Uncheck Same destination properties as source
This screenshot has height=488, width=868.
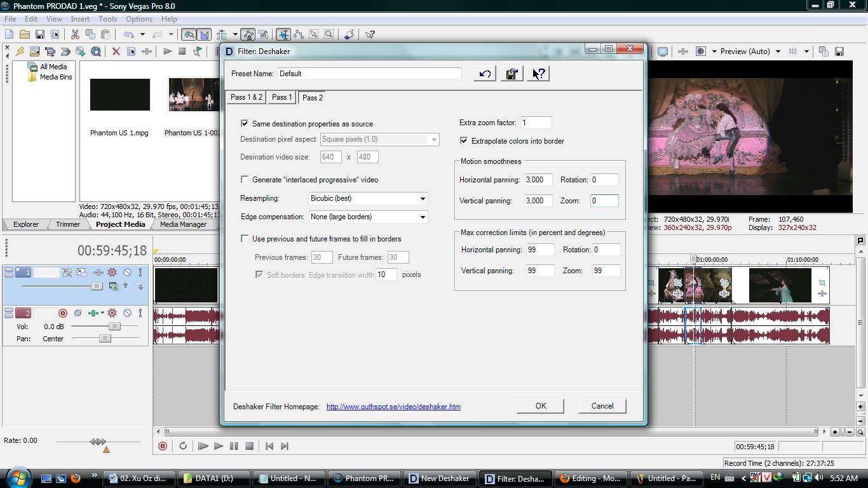pos(245,123)
